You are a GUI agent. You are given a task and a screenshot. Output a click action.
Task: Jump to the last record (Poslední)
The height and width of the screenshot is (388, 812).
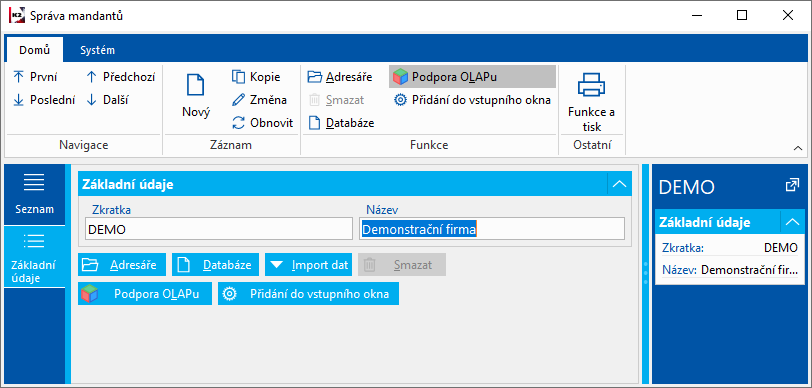44,100
